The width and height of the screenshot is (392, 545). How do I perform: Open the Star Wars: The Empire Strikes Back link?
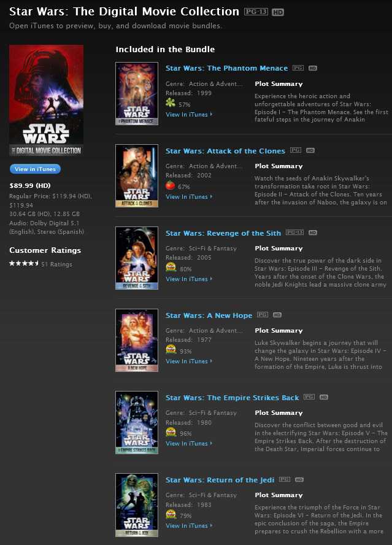tap(232, 398)
